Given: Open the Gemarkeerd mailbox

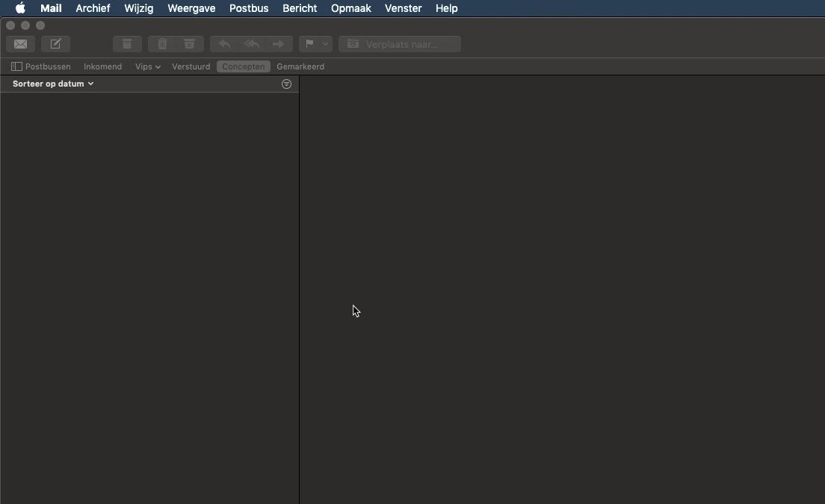Looking at the screenshot, I should 300,66.
